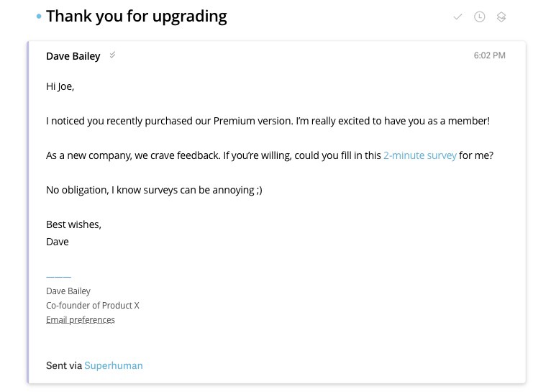Click the blue signature divider line
The width and height of the screenshot is (551, 392).
(58, 277)
